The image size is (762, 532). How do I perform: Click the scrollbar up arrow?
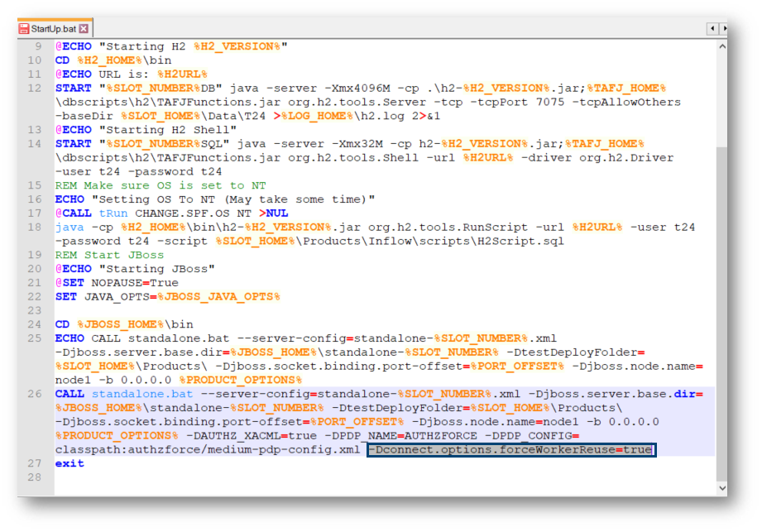[x=721, y=46]
